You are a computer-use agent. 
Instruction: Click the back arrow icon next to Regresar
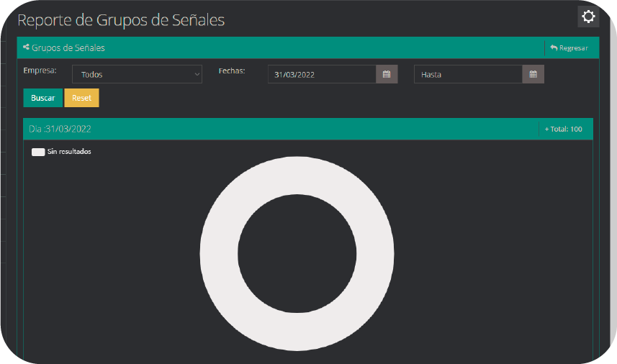pos(554,48)
